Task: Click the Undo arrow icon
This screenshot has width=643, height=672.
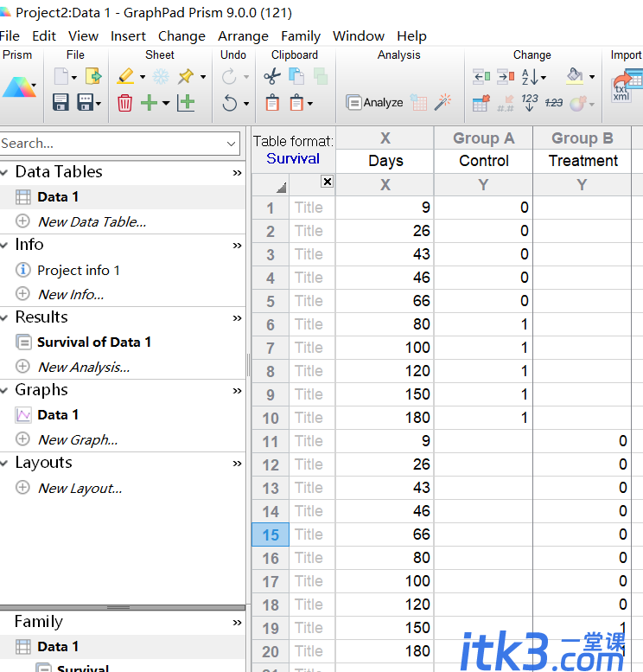Action: pos(230,103)
